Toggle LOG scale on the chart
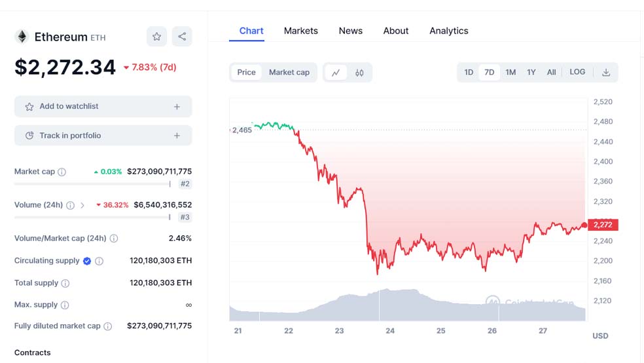The height and width of the screenshot is (363, 644). click(x=577, y=72)
